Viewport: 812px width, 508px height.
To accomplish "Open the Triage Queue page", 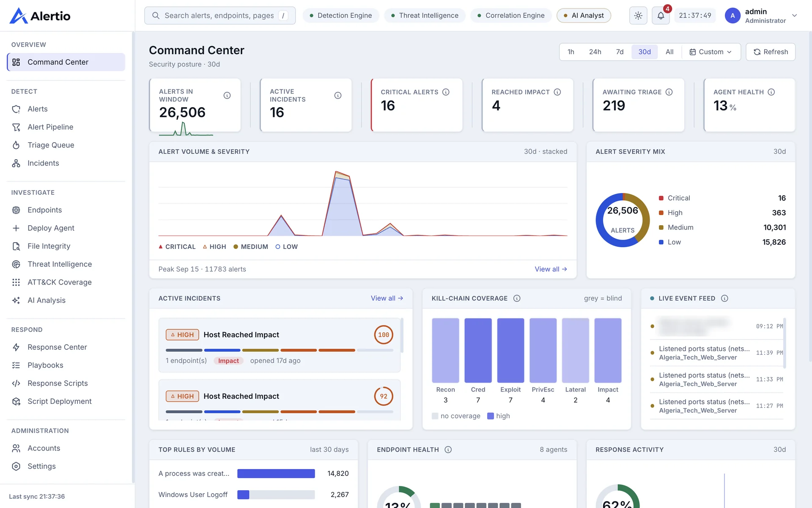I will tap(66, 145).
